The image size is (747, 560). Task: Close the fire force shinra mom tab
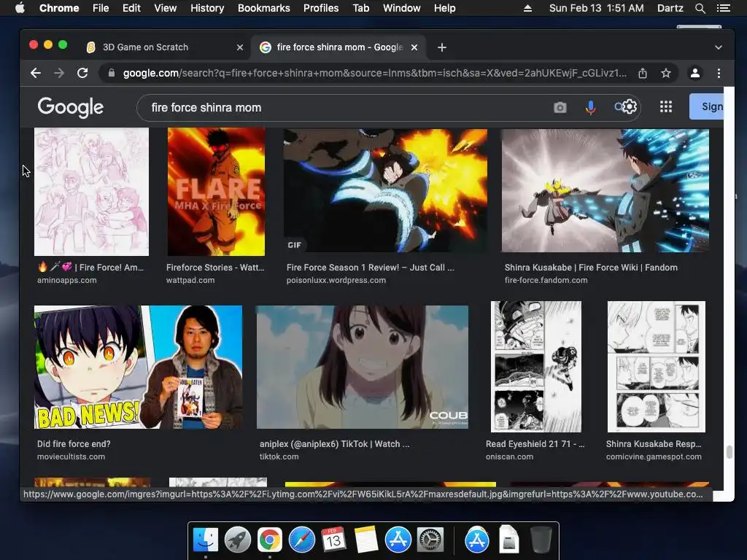tap(414, 47)
